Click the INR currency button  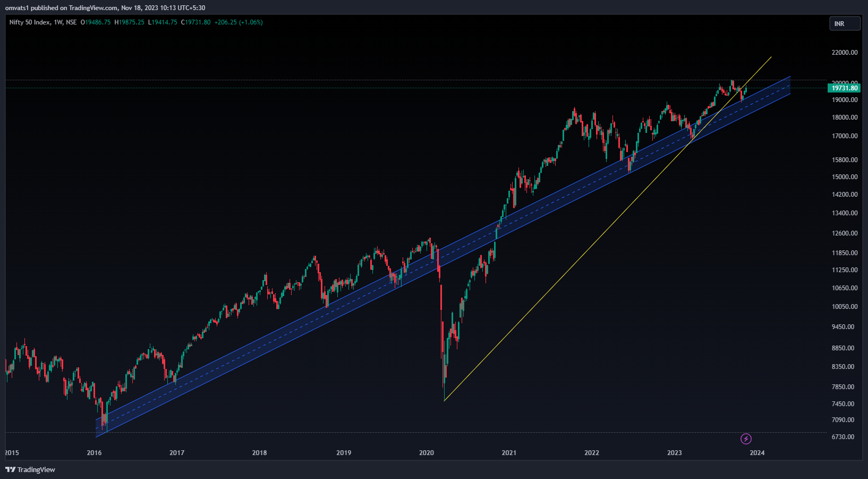[845, 23]
